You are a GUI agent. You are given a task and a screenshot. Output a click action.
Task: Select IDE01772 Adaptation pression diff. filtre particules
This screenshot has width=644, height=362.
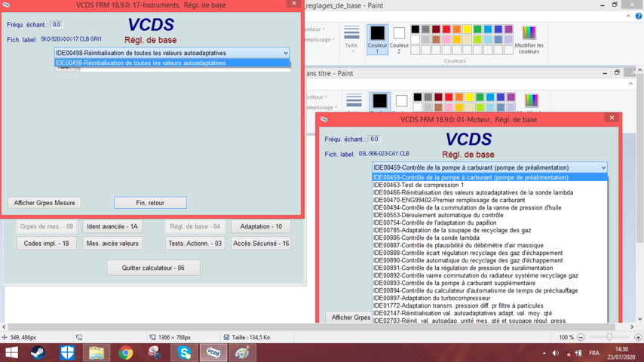pos(489,305)
